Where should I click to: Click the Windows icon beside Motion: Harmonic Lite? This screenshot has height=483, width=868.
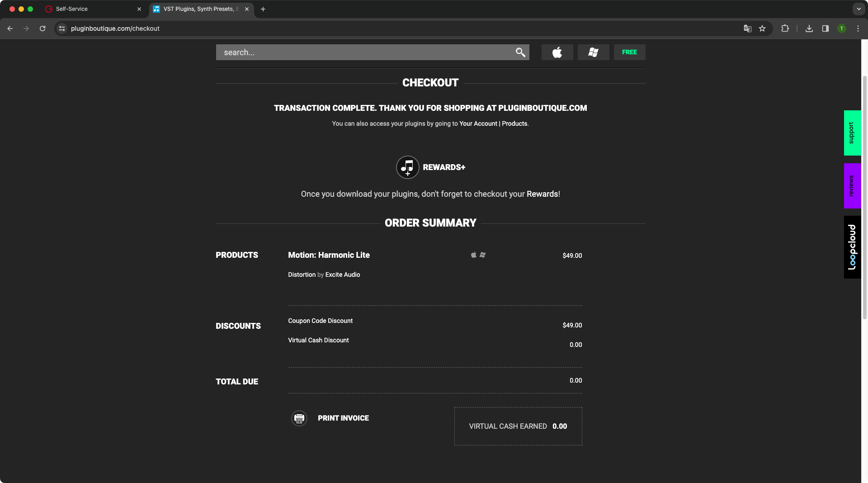pos(483,255)
